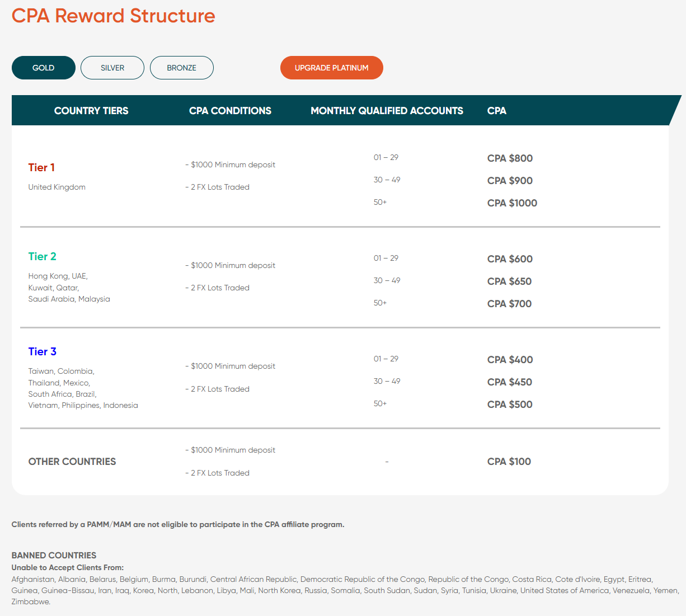Click the CPA $1000 value
686x616 pixels.
(x=512, y=203)
